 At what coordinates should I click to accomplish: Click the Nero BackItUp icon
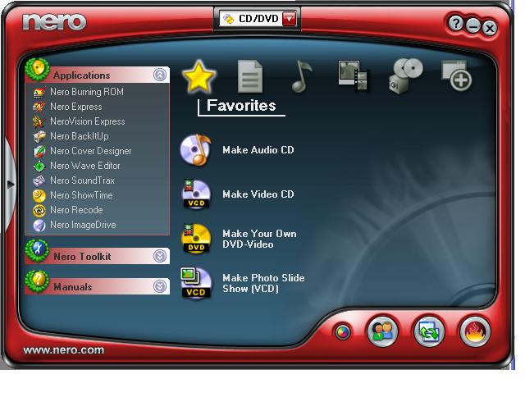(39, 136)
